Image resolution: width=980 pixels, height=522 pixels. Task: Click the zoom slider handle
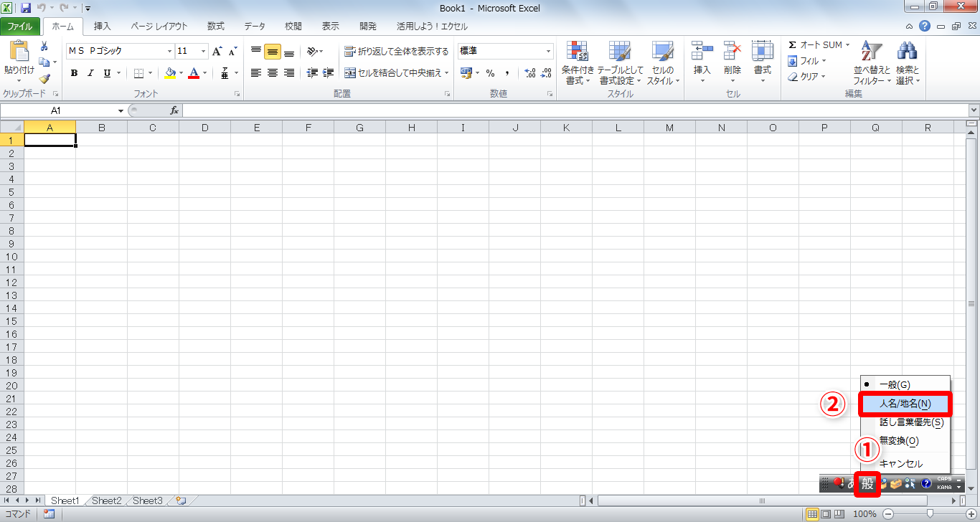tap(930, 513)
